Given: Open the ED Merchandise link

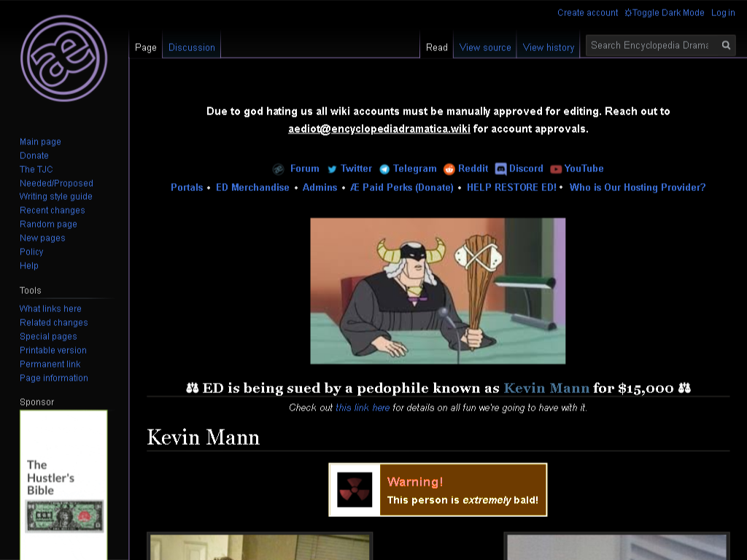Looking at the screenshot, I should [x=252, y=187].
